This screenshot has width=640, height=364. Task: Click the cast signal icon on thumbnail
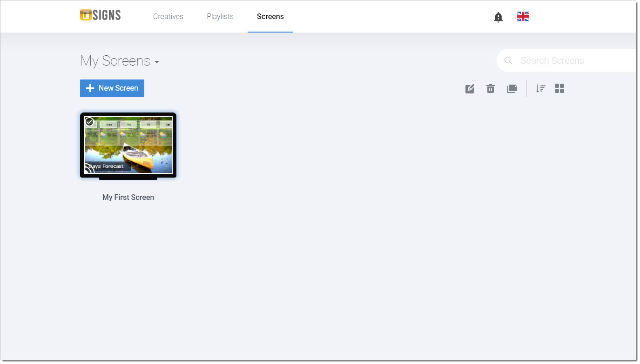tap(88, 169)
